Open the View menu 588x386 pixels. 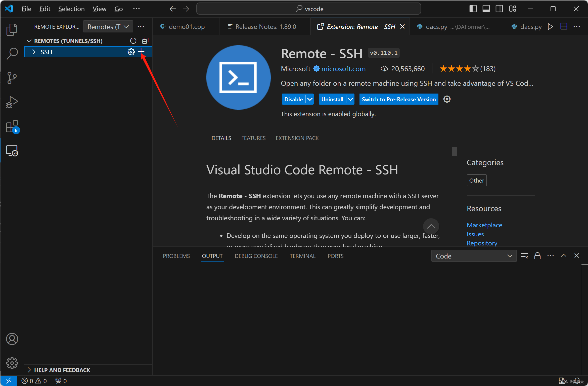coord(99,9)
